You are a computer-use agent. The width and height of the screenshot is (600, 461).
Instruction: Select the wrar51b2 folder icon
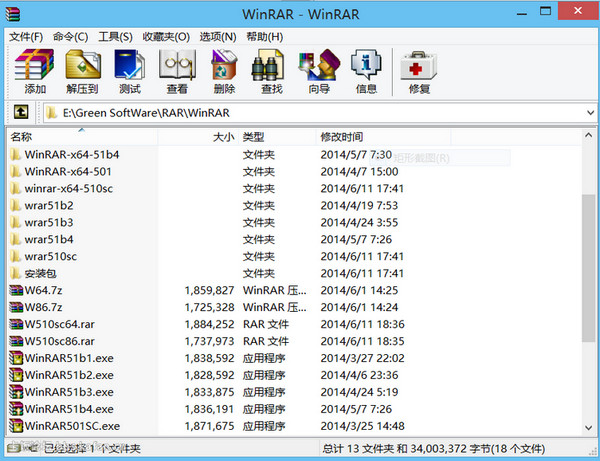pos(15,205)
